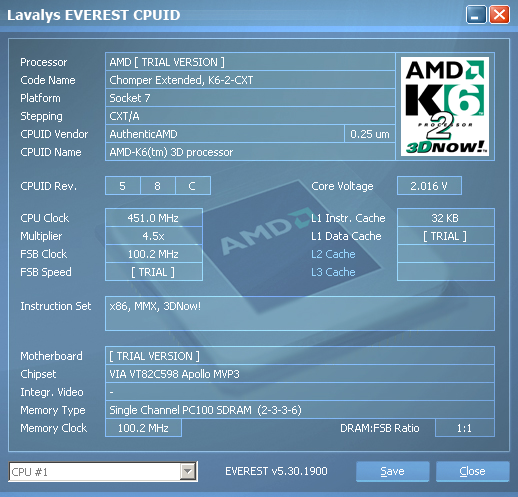
Task: Click the Memory Clock value 100.2 MHz
Action: pyautogui.click(x=143, y=428)
